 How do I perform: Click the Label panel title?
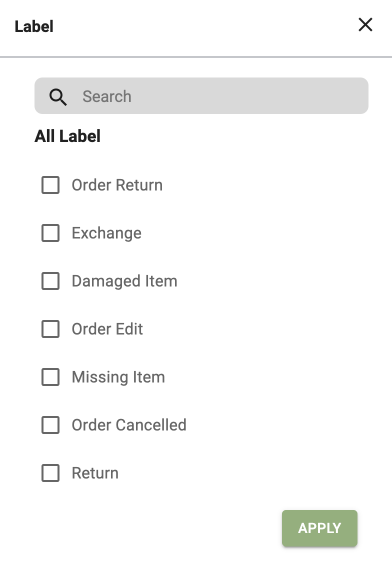click(34, 27)
